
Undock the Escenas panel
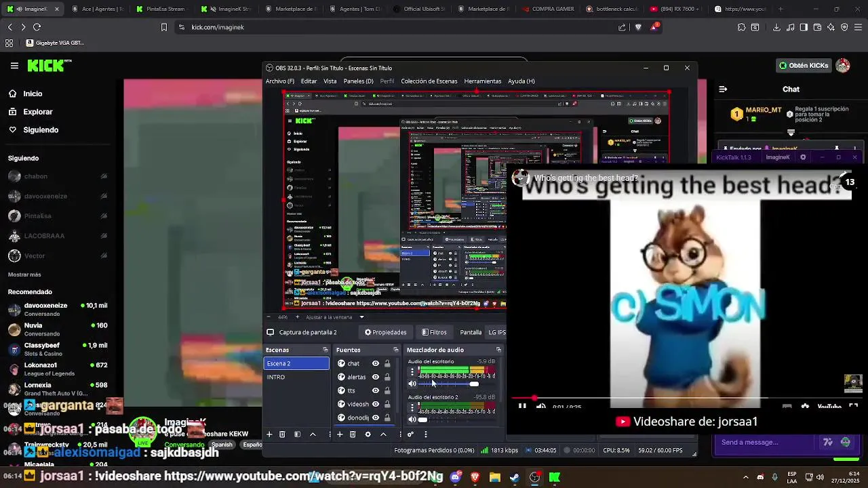[325, 350]
